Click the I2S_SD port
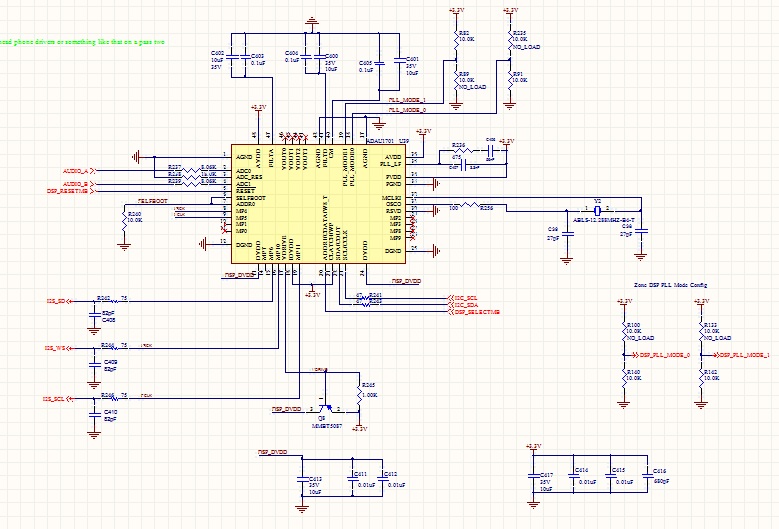Image resolution: width=779 pixels, height=529 pixels. pos(59,301)
